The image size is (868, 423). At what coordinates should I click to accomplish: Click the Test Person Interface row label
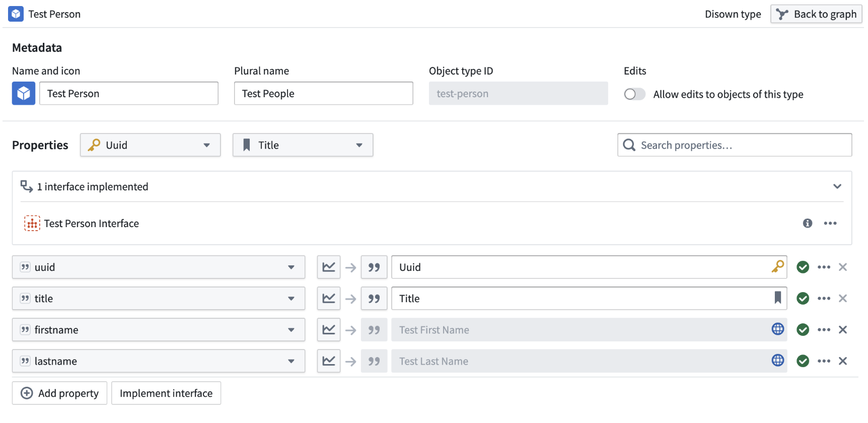point(92,223)
